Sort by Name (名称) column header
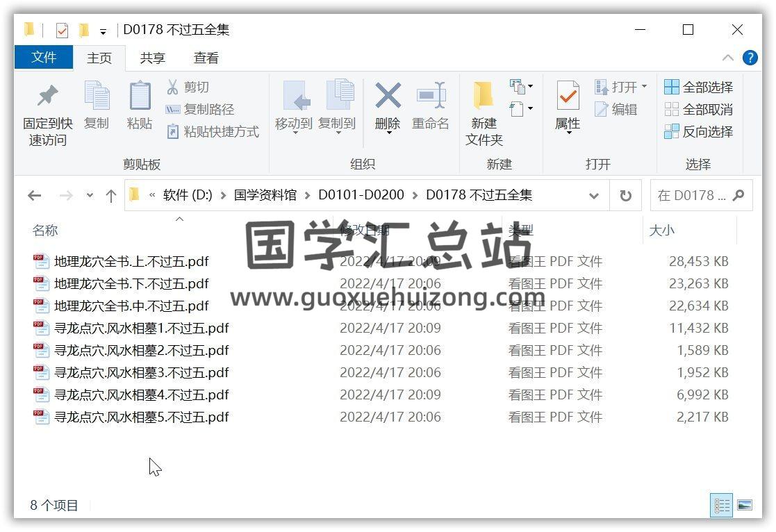776x532 pixels. [45, 230]
